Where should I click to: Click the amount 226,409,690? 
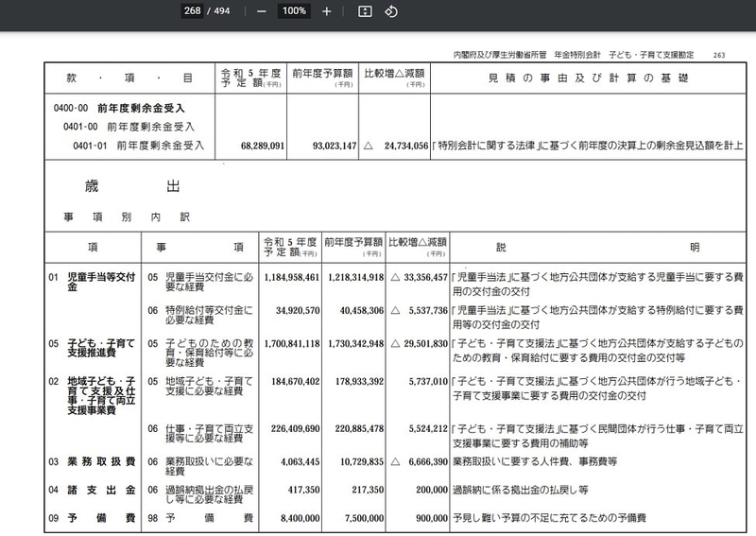tap(295, 429)
